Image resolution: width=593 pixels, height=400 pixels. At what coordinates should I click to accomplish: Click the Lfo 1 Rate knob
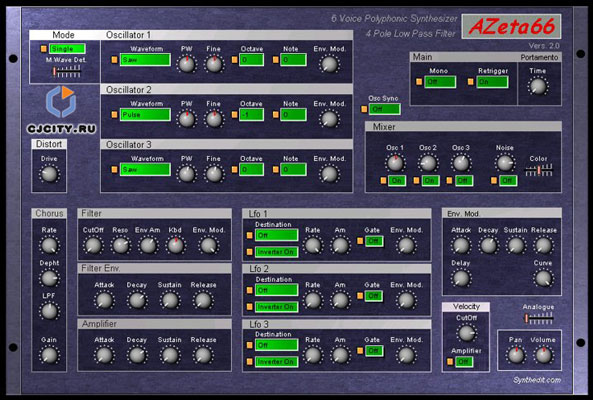(x=313, y=245)
